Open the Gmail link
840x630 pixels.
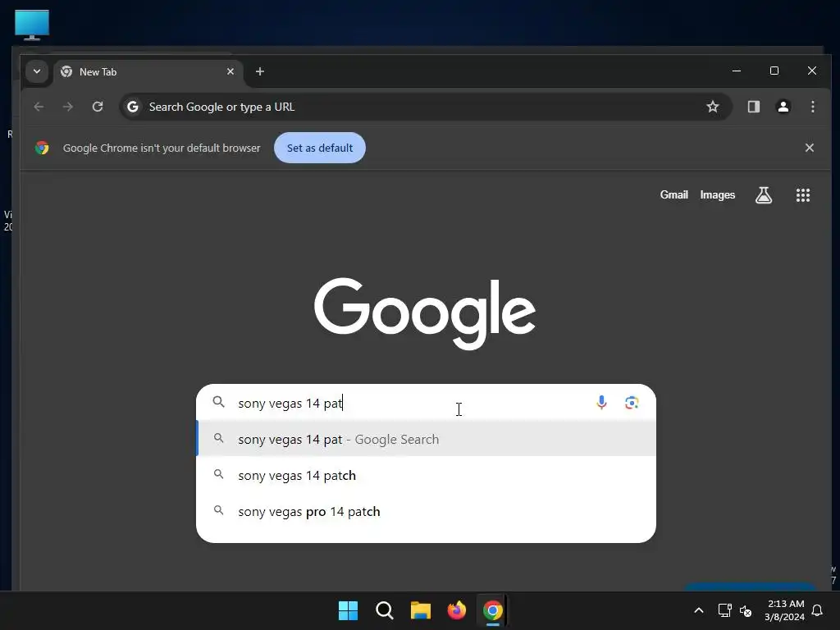[x=674, y=195]
